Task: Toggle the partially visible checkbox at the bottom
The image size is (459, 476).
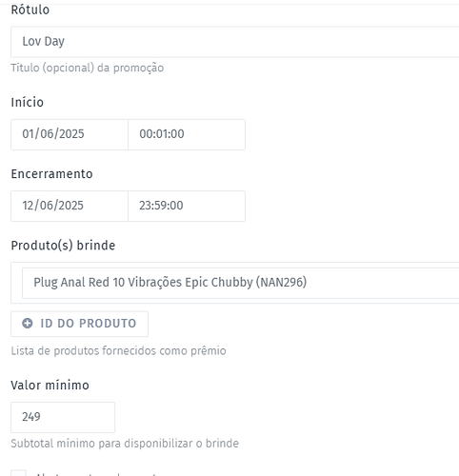Action: pos(19,473)
